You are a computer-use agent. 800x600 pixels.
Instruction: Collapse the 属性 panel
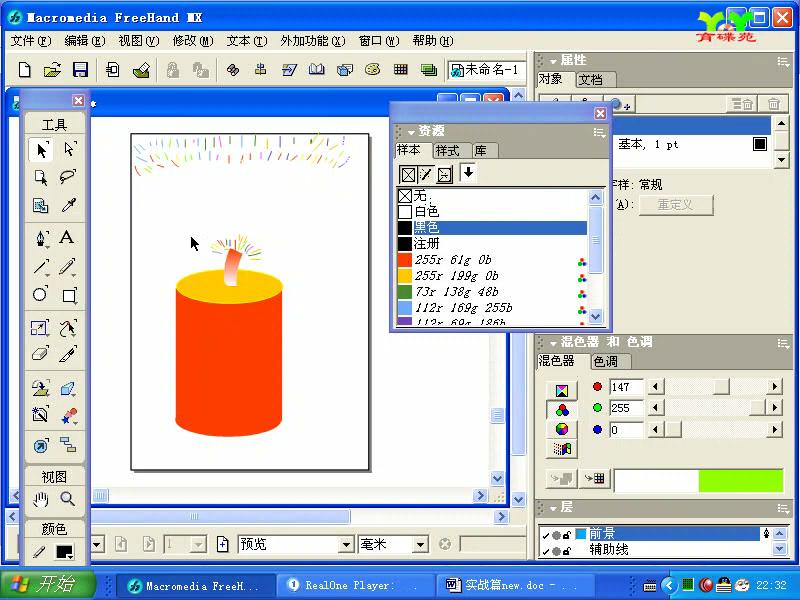tap(553, 61)
